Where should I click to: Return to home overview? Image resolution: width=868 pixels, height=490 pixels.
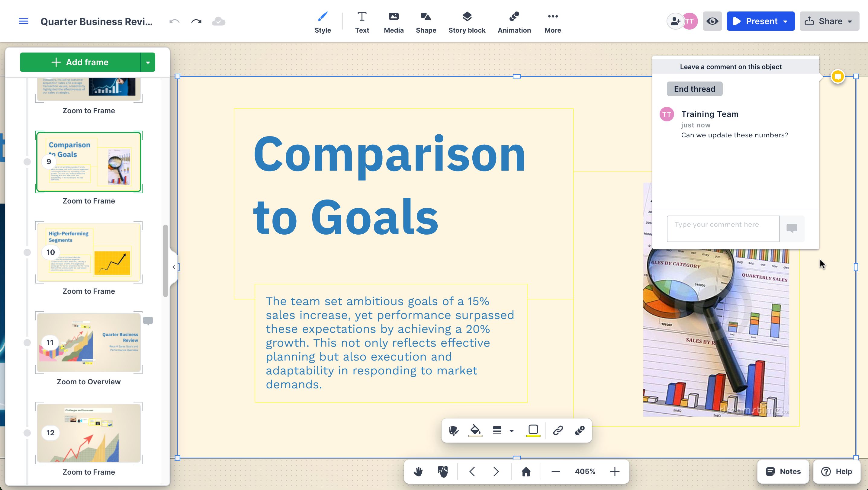pos(526,471)
